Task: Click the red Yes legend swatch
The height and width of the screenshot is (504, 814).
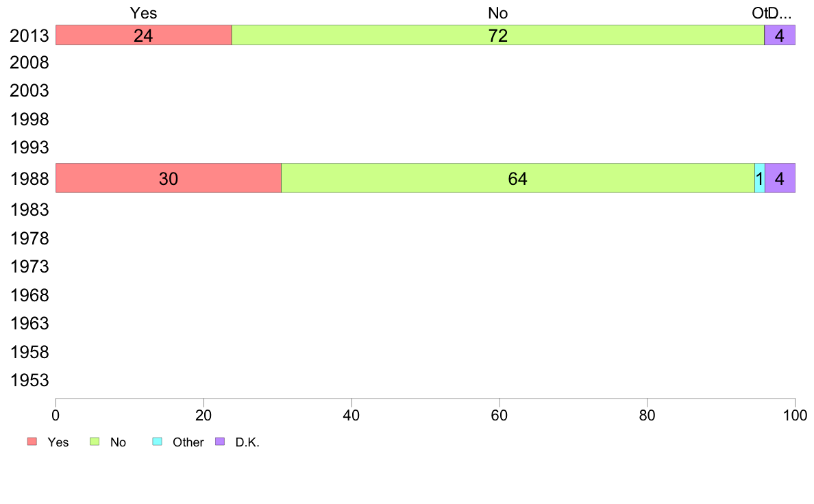Action: [32, 442]
